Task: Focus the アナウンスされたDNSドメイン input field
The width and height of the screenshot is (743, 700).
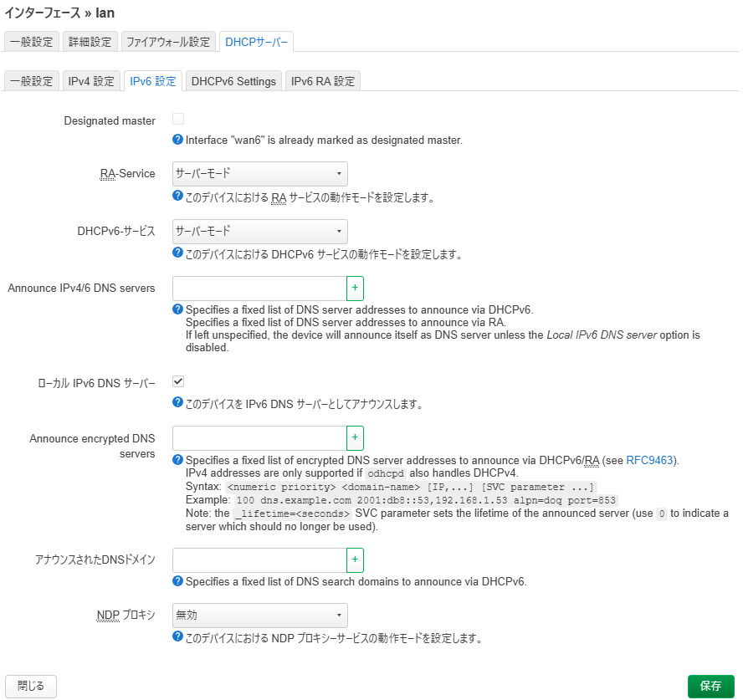Action: click(x=259, y=560)
